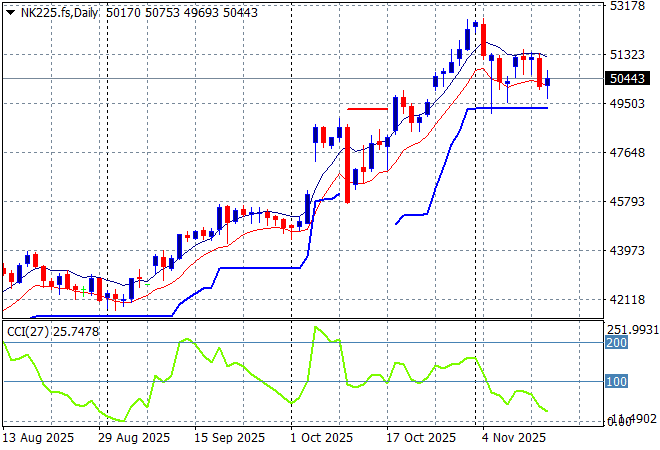Click the tall red candle in early October
This screenshot has width=660, height=450.
pos(347,163)
